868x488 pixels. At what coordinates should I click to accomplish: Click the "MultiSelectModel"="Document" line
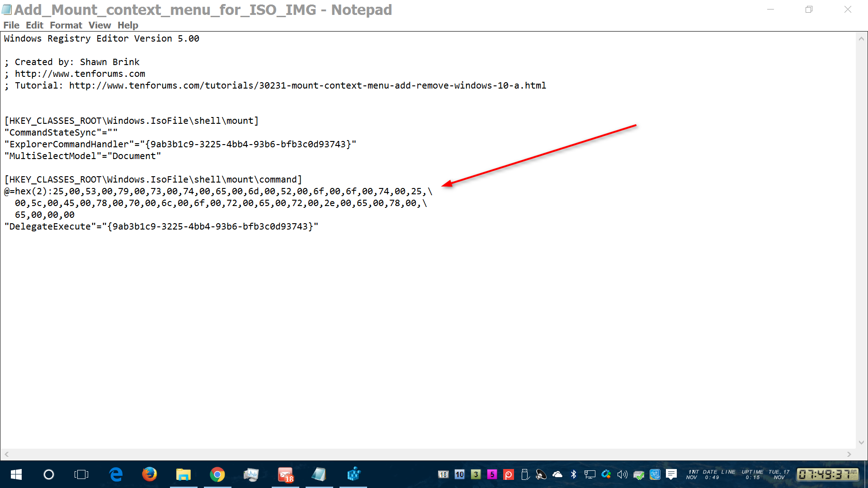pyautogui.click(x=83, y=156)
